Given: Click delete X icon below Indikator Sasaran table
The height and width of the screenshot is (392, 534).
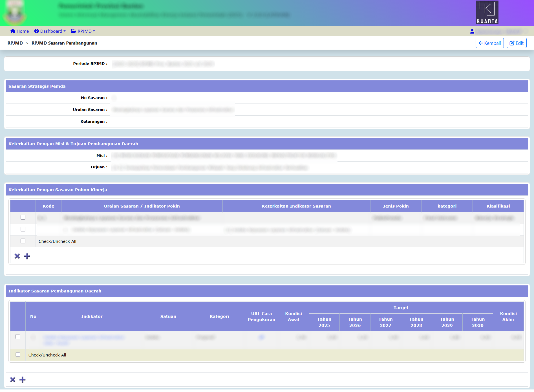Looking at the screenshot, I should [x=13, y=380].
